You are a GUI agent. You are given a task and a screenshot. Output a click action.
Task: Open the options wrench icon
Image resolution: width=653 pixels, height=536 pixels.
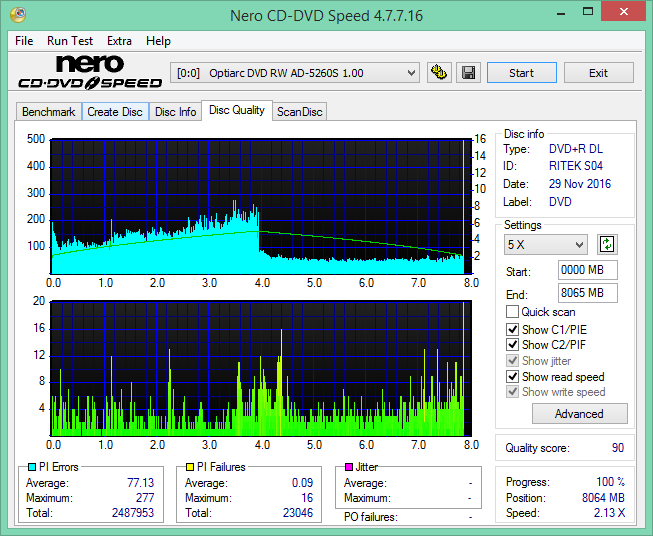439,73
